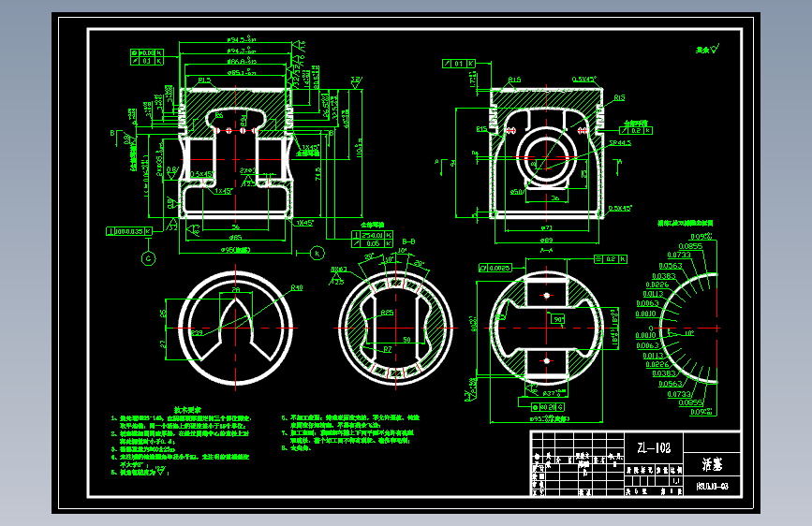
Task: Click the SR44.5 spherical radius label
Action: tap(620, 143)
